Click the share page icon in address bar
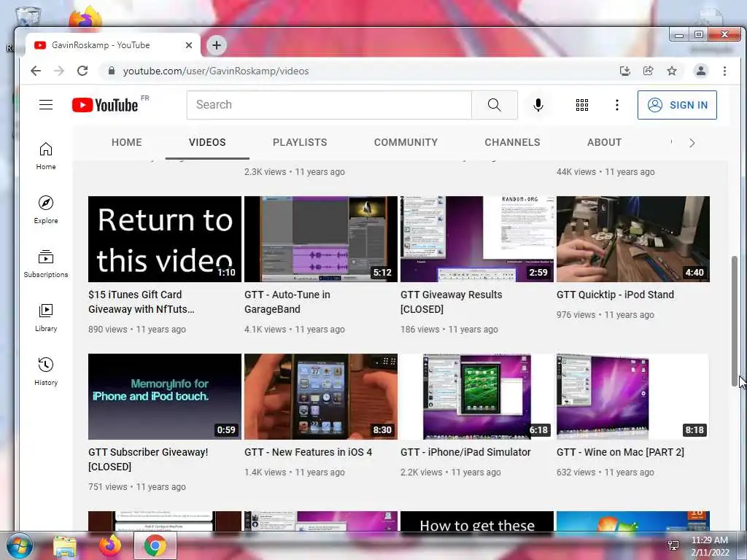The height and width of the screenshot is (560, 747). [649, 71]
